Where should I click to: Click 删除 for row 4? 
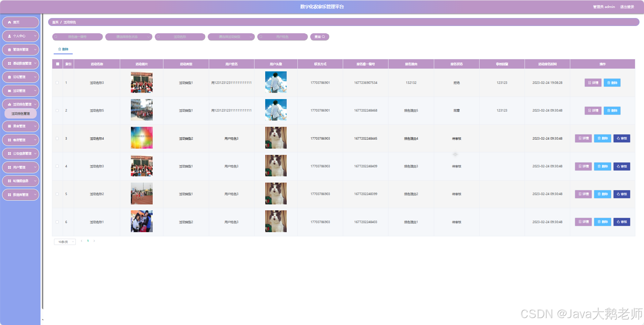pos(602,166)
